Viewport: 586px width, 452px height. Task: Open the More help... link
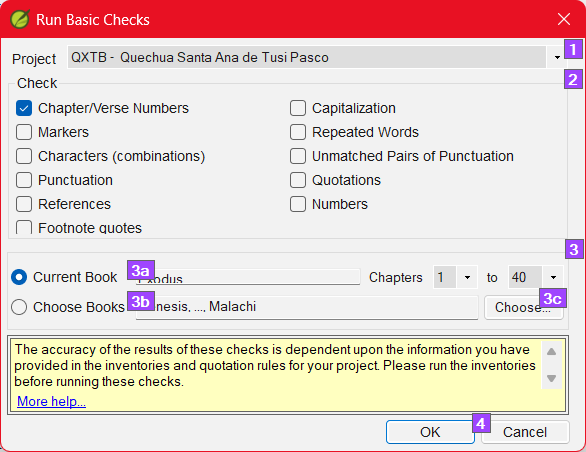(x=52, y=402)
